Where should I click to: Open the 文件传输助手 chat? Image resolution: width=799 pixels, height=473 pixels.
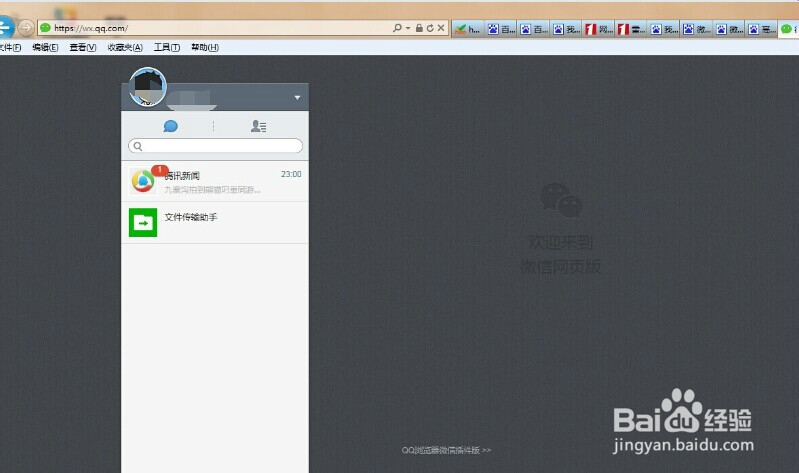[215, 222]
